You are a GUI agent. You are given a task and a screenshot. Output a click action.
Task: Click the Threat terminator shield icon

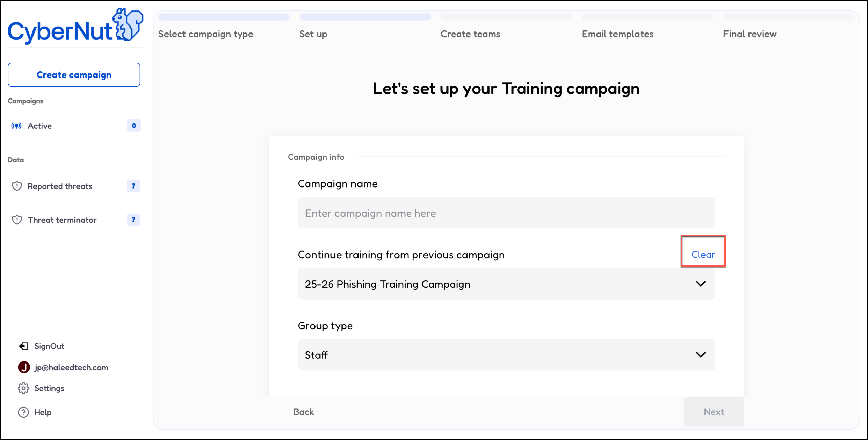[17, 220]
